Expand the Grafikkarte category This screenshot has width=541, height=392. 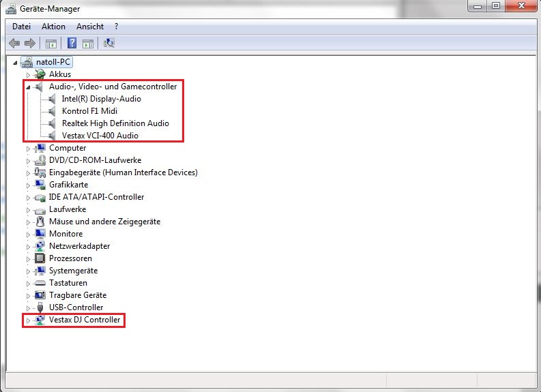tap(28, 185)
